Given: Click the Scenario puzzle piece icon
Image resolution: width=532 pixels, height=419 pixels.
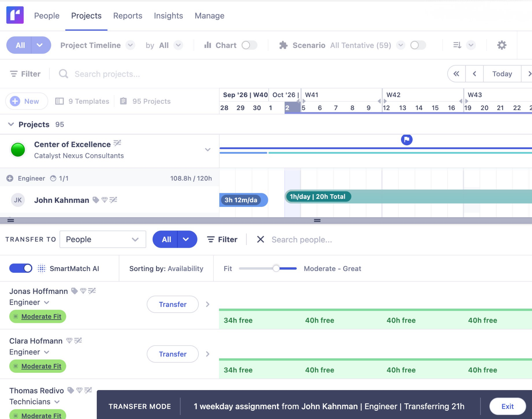Looking at the screenshot, I should point(283,45).
